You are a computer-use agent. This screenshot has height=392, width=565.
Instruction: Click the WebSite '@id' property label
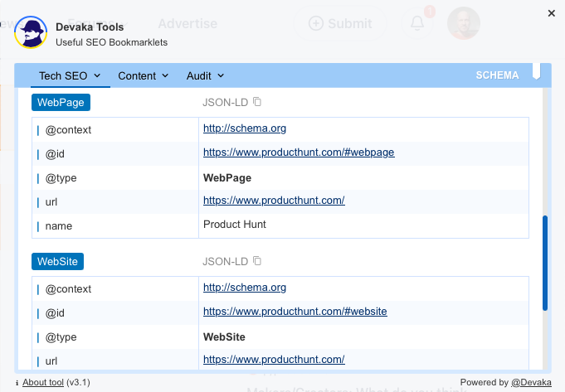coord(55,313)
